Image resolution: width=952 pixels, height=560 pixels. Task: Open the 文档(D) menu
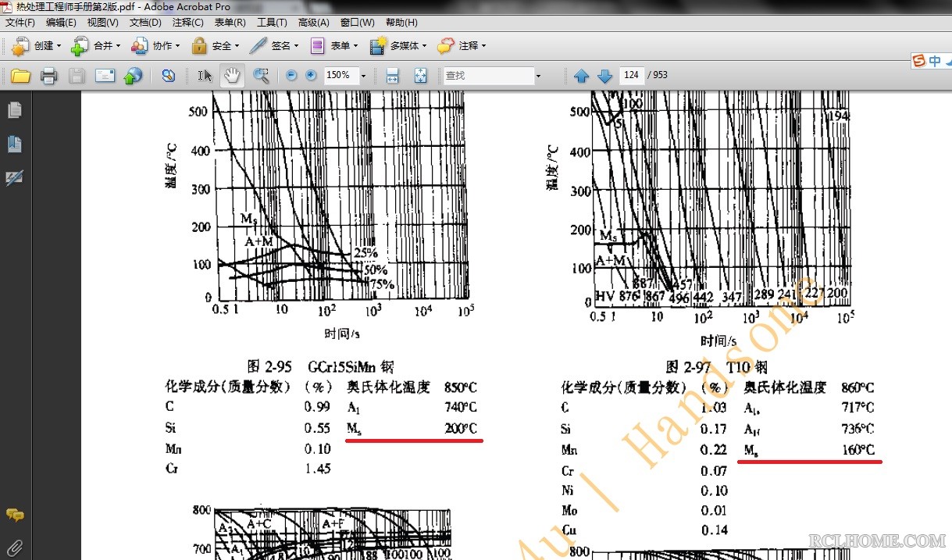pyautogui.click(x=145, y=23)
